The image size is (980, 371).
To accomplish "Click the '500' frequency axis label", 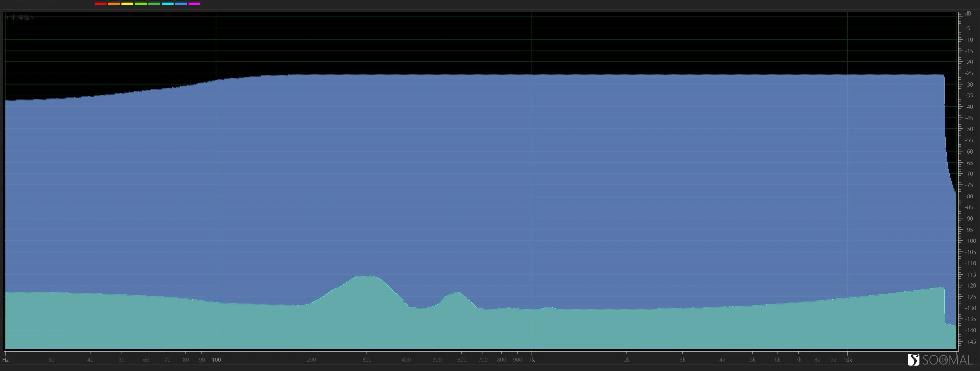I will pyautogui.click(x=437, y=360).
